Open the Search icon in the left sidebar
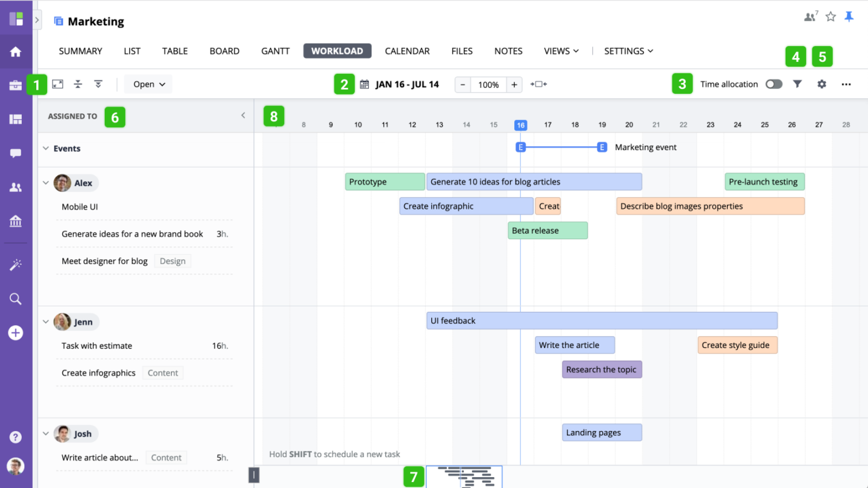 (15, 298)
